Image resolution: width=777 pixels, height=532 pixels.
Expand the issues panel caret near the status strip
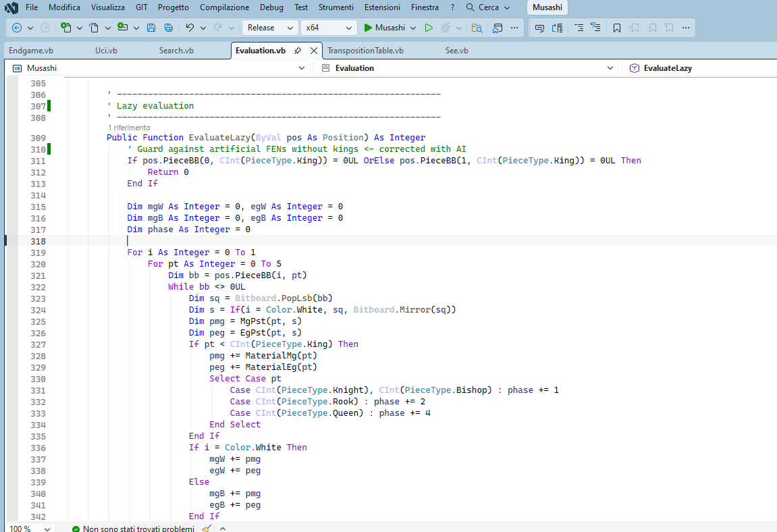point(223,529)
